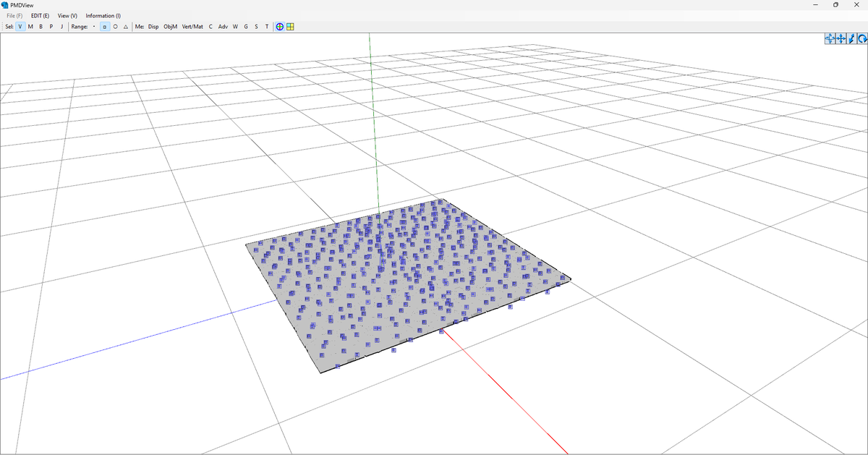Toggle material selection mode M

(30, 27)
